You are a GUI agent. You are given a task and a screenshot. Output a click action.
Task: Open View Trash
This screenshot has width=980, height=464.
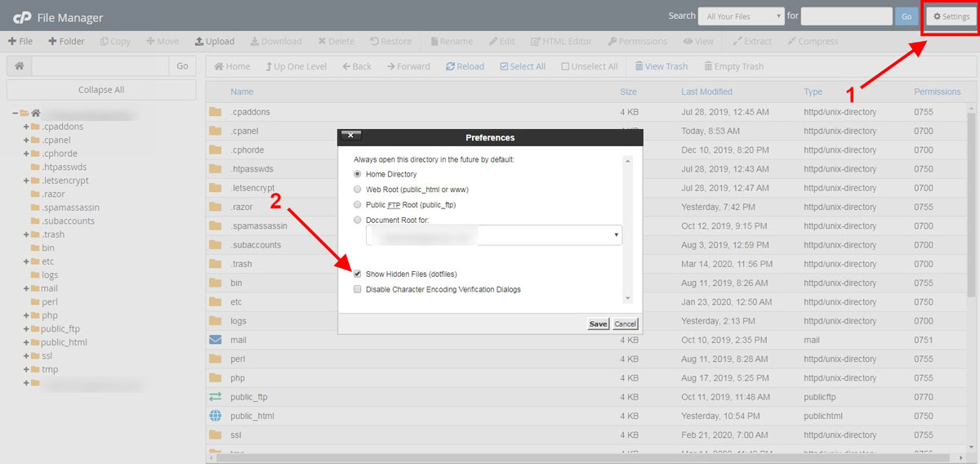pos(661,67)
